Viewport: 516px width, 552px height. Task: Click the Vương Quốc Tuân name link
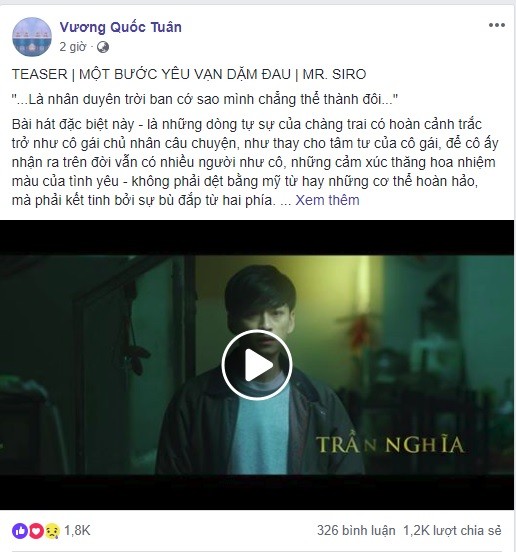pyautogui.click(x=121, y=27)
